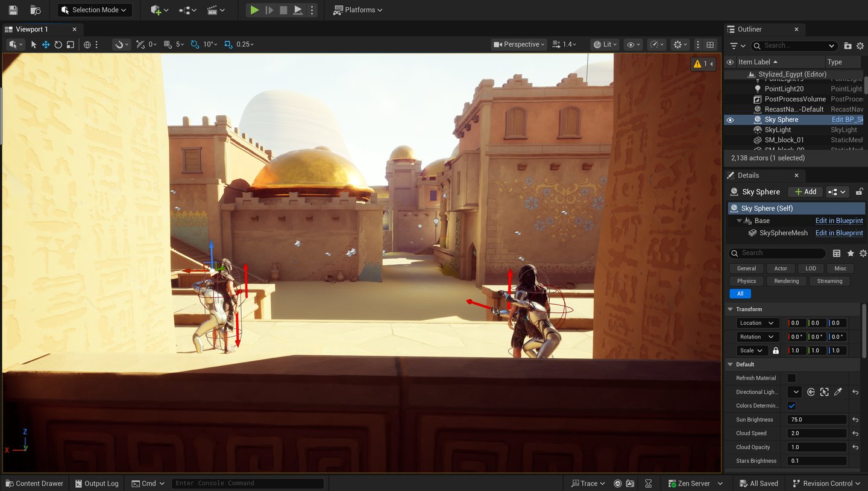Open the viewport layout grid icon
Viewport: 868px width, 491px height.
point(710,45)
